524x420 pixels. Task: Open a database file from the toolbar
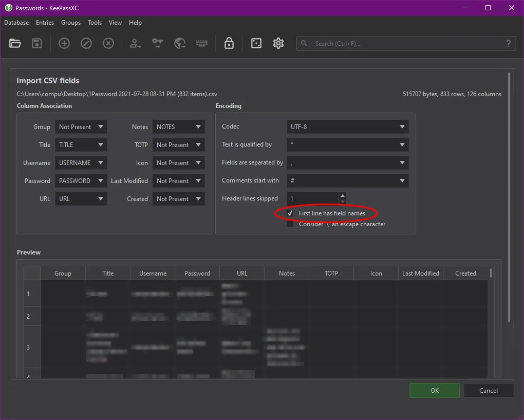(14, 43)
